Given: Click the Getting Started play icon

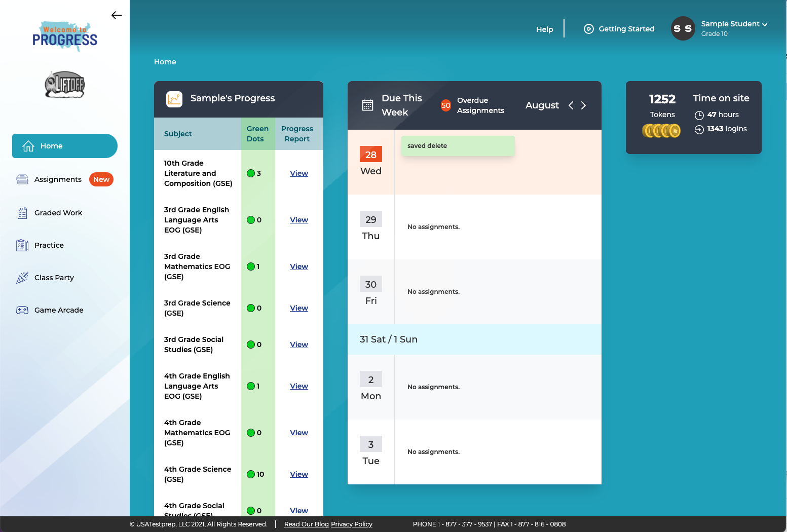Looking at the screenshot, I should coord(588,29).
